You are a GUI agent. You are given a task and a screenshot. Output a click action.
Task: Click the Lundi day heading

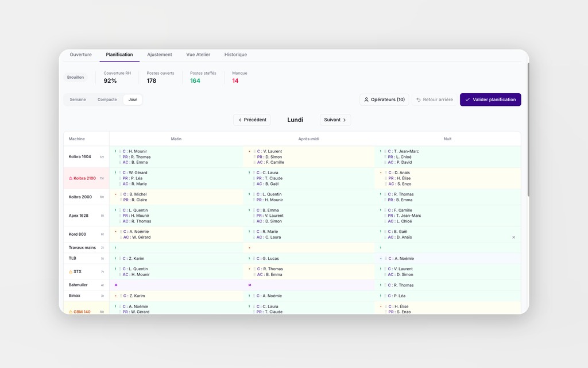(295, 120)
